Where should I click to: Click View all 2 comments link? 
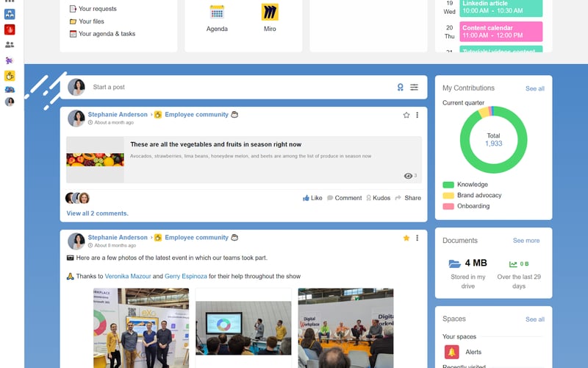click(x=98, y=213)
